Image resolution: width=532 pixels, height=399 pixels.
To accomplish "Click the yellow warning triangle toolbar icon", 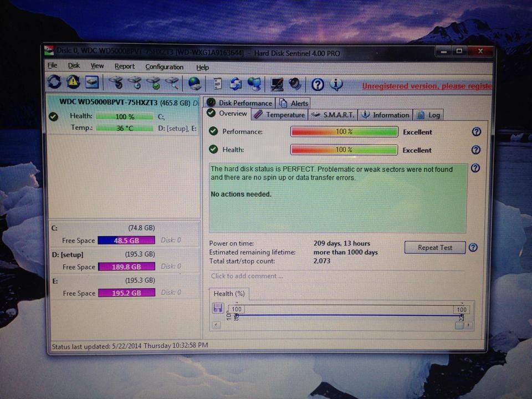I will point(73,82).
